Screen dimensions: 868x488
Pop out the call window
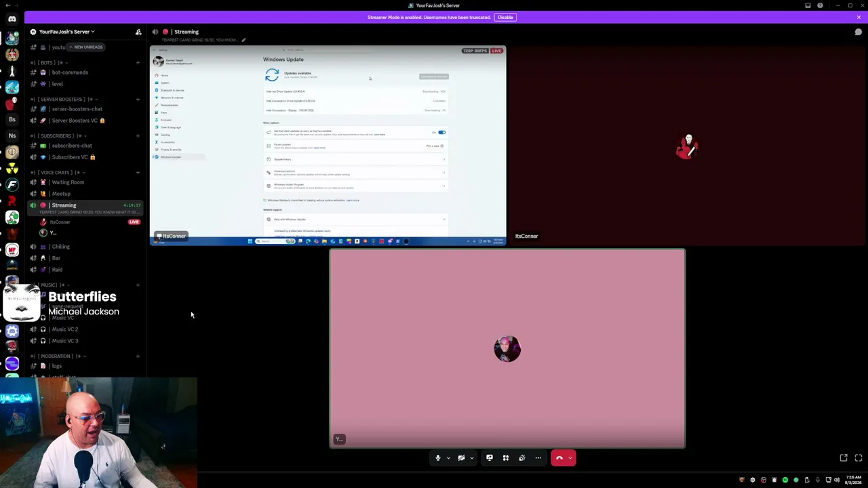844,458
